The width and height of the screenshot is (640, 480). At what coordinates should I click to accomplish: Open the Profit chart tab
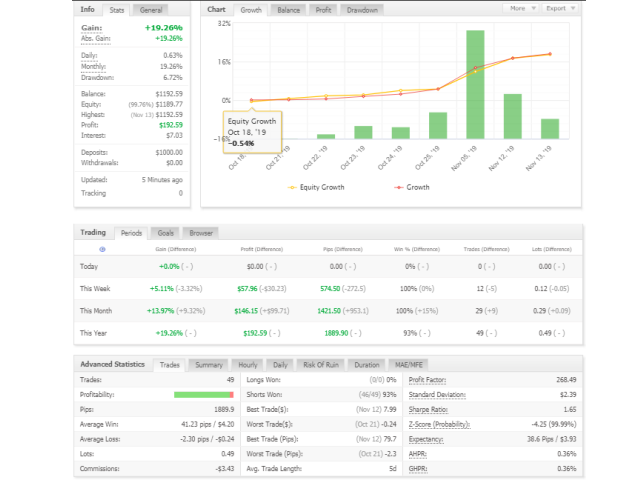323,9
